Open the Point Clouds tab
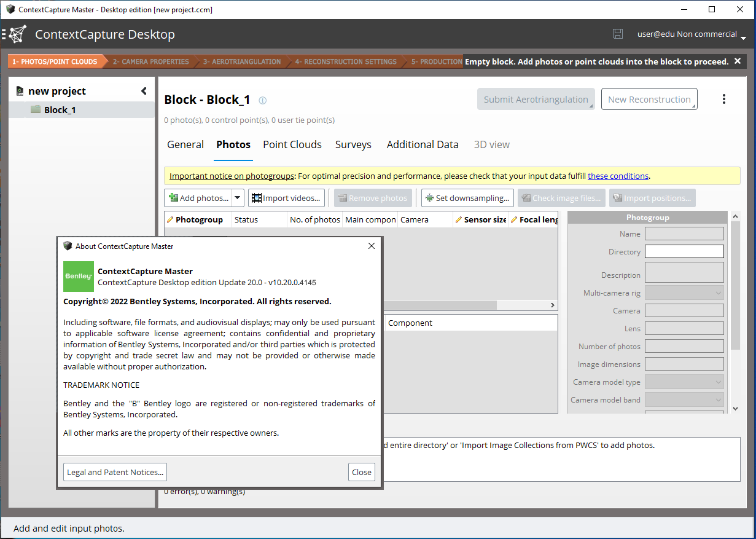 point(292,144)
